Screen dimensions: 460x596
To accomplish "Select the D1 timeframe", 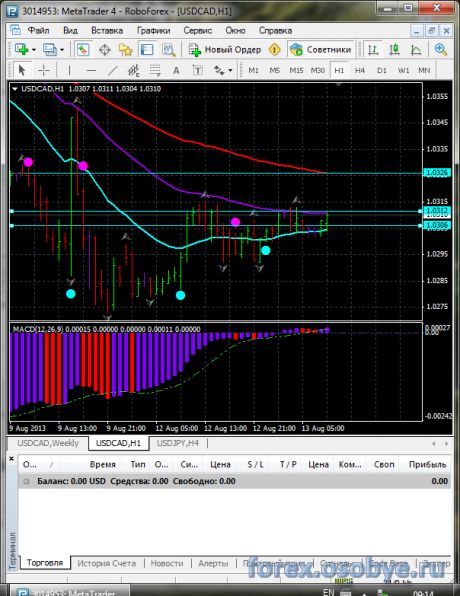I will [382, 70].
